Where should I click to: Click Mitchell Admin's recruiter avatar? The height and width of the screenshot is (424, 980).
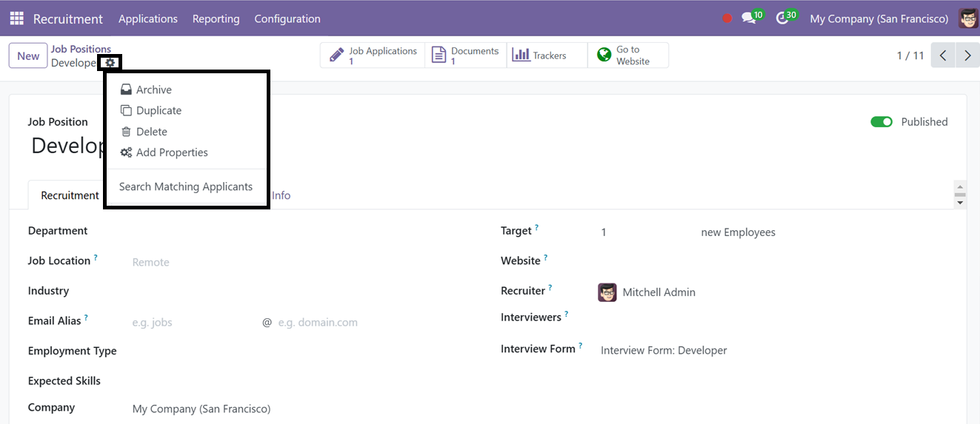click(x=607, y=292)
